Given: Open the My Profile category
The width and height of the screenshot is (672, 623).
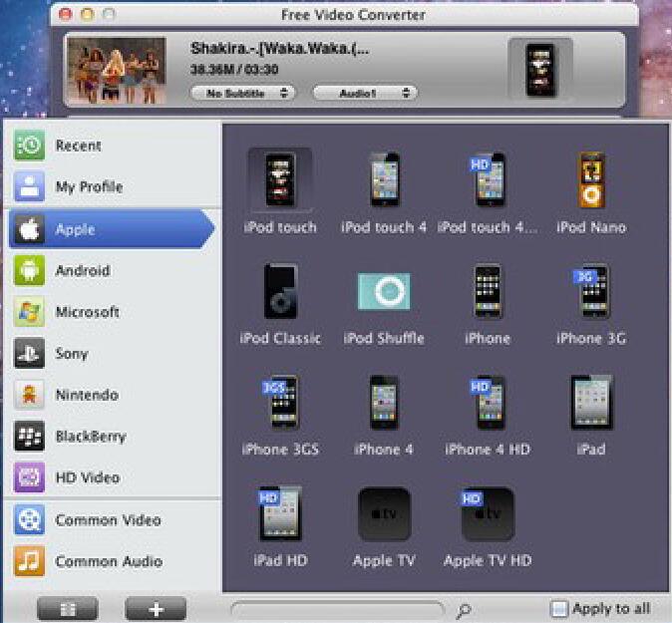Looking at the screenshot, I should point(113,186).
